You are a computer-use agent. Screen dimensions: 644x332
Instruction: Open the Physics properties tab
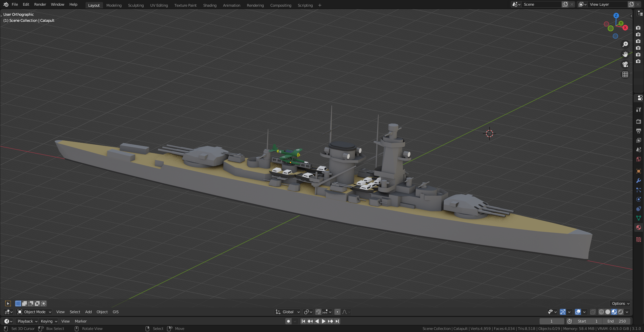[638, 199]
